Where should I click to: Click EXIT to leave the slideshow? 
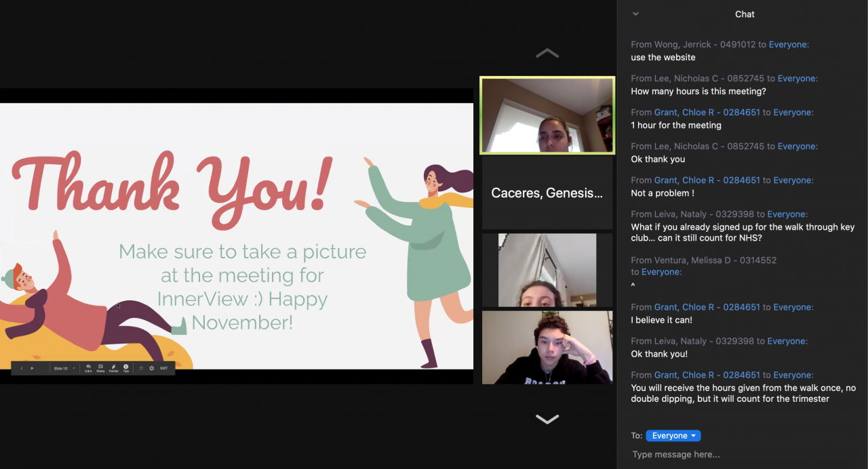click(x=163, y=368)
